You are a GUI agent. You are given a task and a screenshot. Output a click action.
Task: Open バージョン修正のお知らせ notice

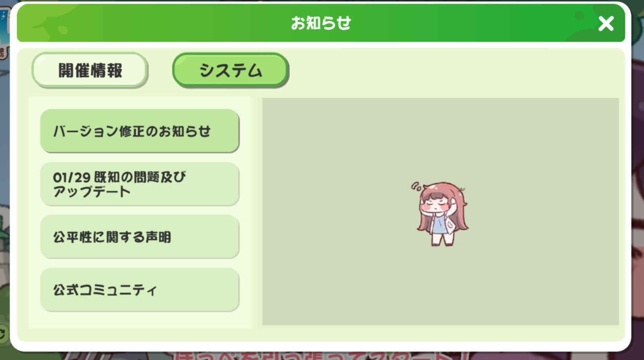click(x=140, y=131)
